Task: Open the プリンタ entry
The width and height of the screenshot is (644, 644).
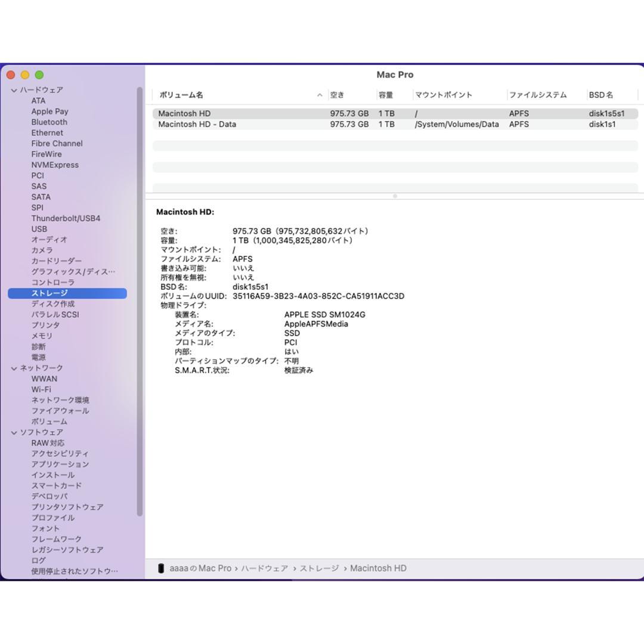Action: [45, 325]
